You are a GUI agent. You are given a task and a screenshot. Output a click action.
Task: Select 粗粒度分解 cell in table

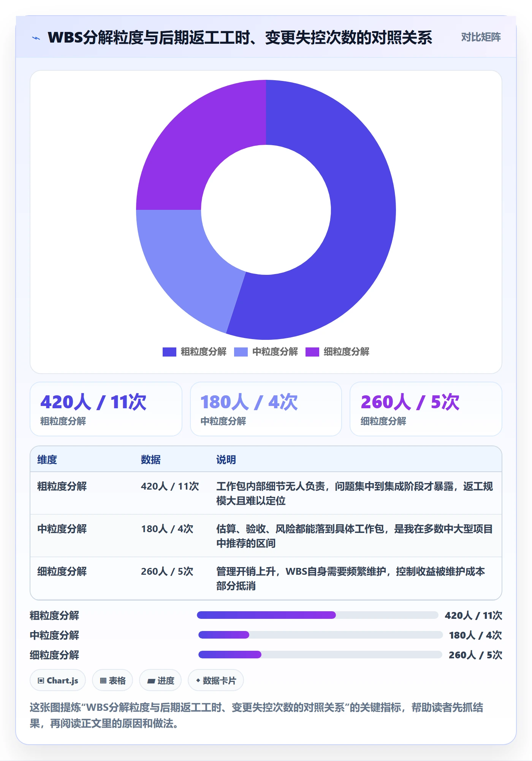[x=62, y=486]
